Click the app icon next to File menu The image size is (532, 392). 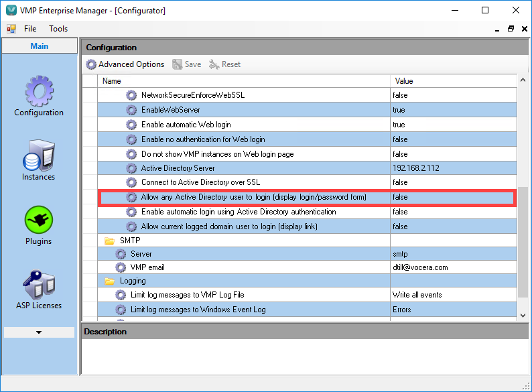click(x=11, y=29)
